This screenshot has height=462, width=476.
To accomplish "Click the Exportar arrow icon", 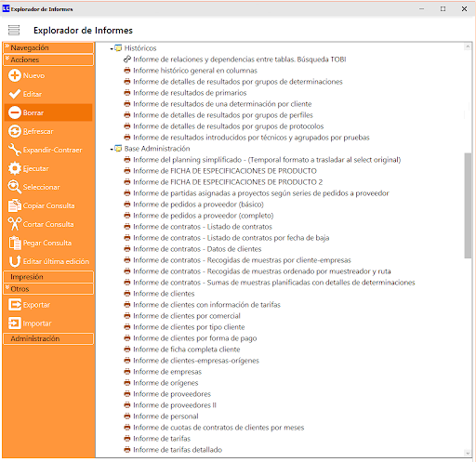I will coord(15,305).
